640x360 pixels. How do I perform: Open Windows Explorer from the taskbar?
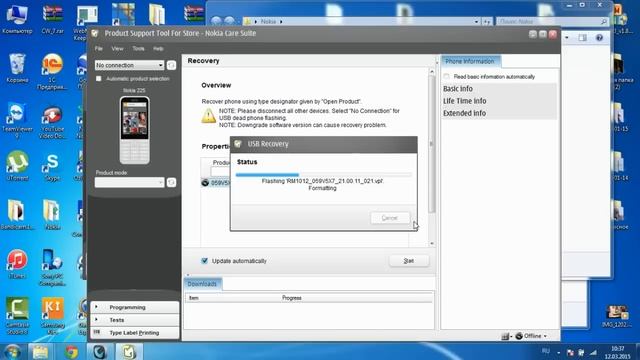pyautogui.click(x=40, y=351)
